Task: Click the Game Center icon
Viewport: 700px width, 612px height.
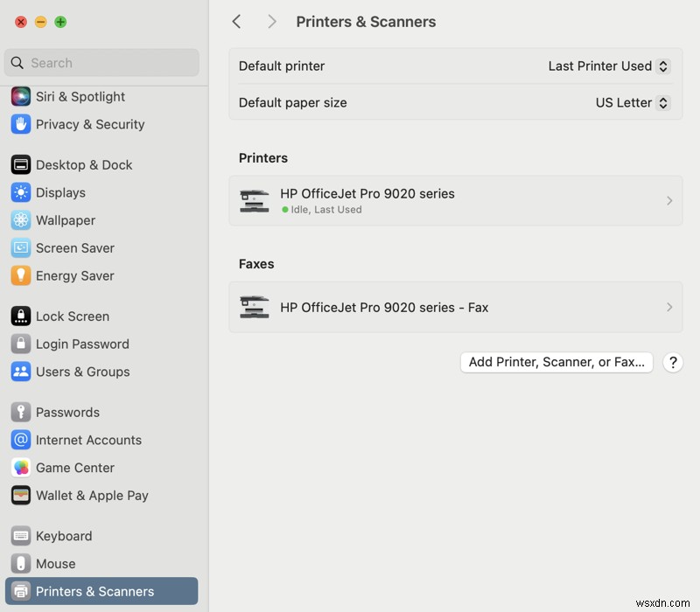Action: pos(20,467)
